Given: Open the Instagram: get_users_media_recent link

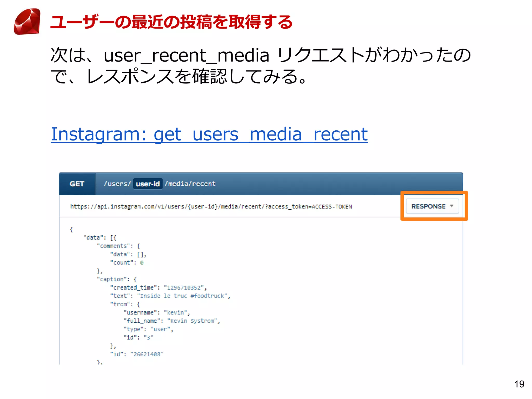Looking at the screenshot, I should (209, 134).
